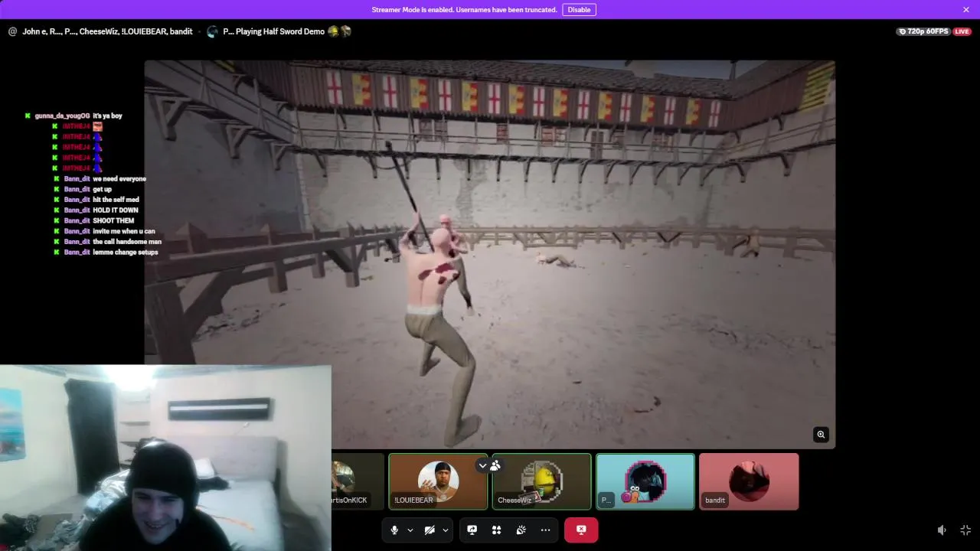Click the LIVE indicator badge
Image resolution: width=980 pixels, height=551 pixels.
(962, 31)
